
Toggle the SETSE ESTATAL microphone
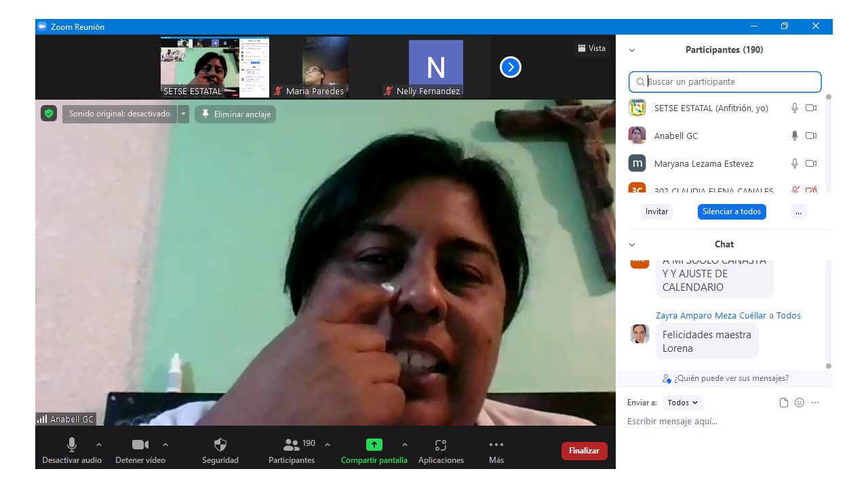pos(795,108)
